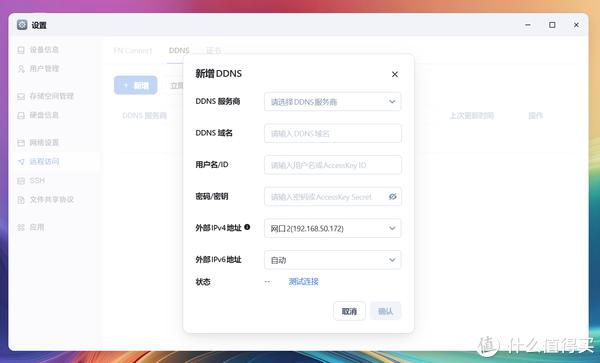This screenshot has height=363, width=600.
Task: Close the 新增DDNS dialog with the X icon
Action: [x=395, y=74]
